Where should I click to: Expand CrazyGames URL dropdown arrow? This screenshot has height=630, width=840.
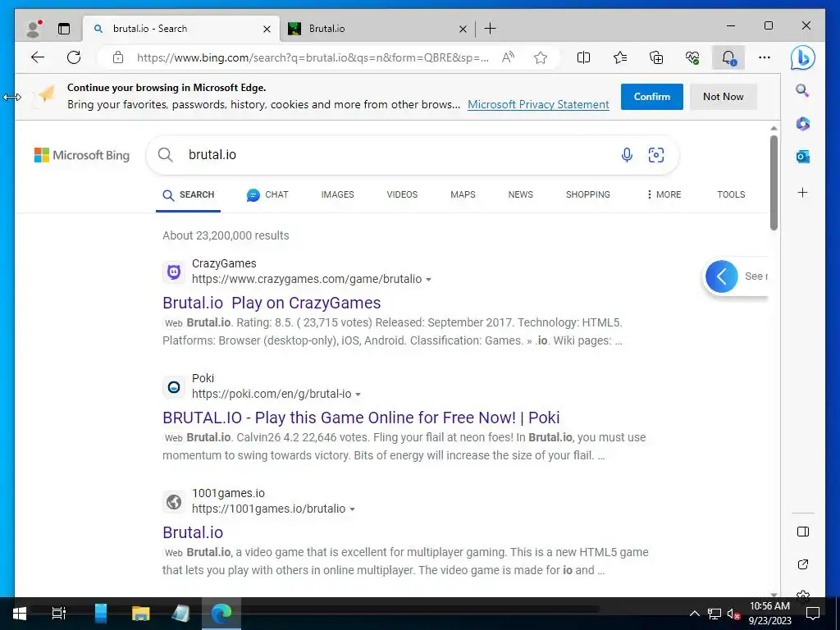[x=428, y=280]
